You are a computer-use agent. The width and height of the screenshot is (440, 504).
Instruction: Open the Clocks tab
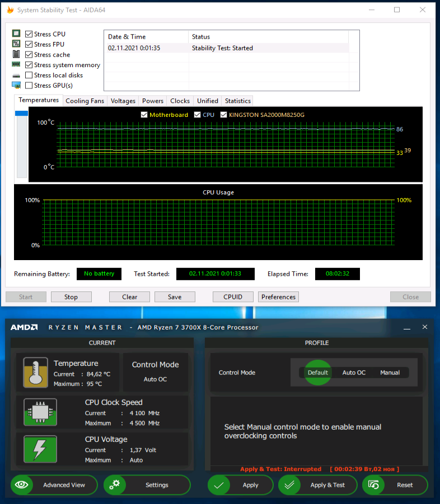pos(180,101)
